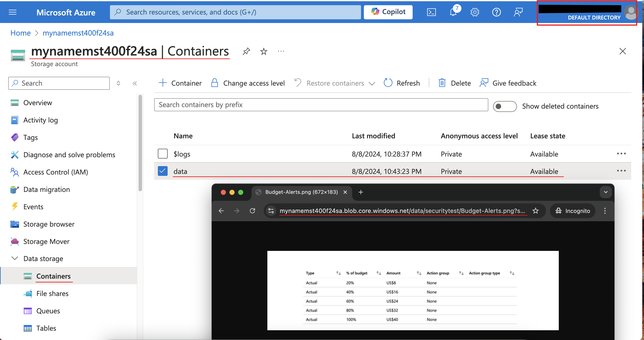Screen dimensions: 644x340
Task: View notifications bell with 7 alerts
Action: (x=453, y=11)
